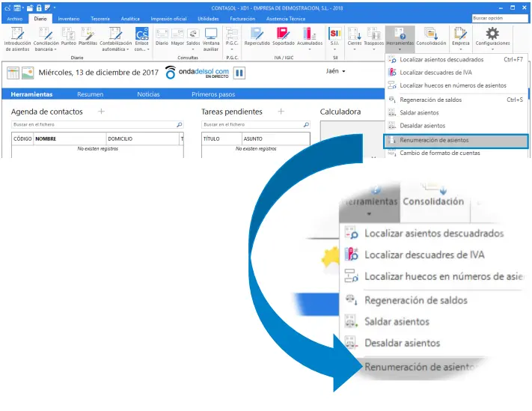532x411 pixels.
Task: Switch to the Analítica tab
Action: (130, 19)
